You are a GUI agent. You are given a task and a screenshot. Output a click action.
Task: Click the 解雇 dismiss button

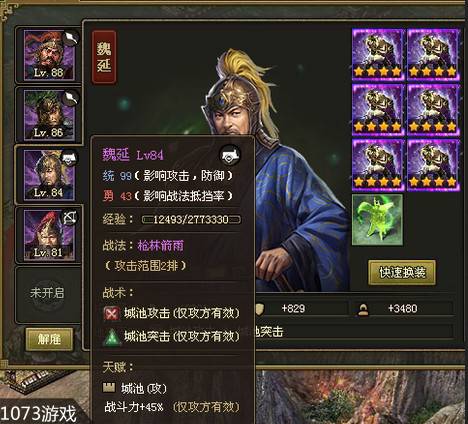[x=49, y=339]
